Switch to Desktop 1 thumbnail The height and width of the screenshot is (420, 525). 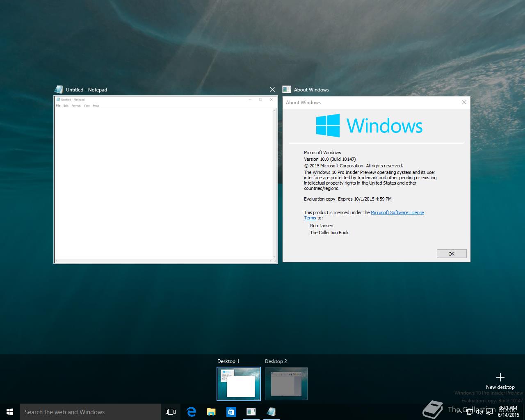pyautogui.click(x=239, y=384)
